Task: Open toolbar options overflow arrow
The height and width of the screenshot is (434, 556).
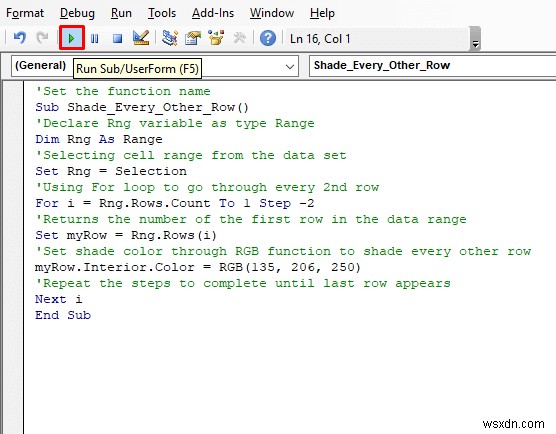Action: click(x=475, y=38)
